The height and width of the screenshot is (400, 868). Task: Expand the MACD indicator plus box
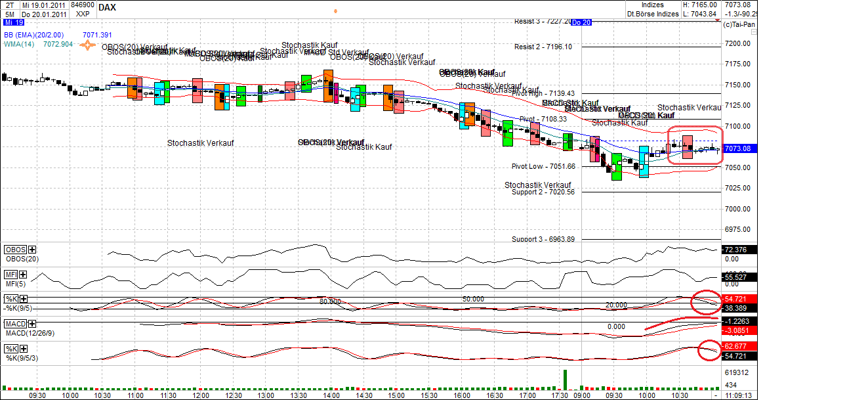coord(32,324)
